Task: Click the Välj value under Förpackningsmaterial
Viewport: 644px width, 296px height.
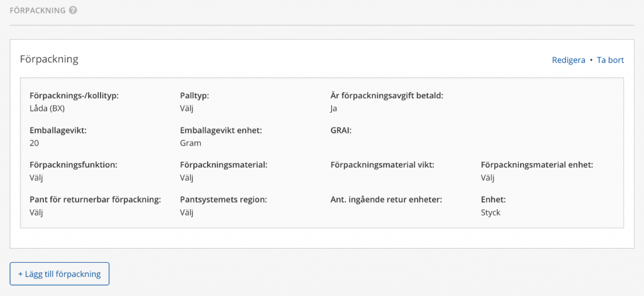Action: pos(186,178)
